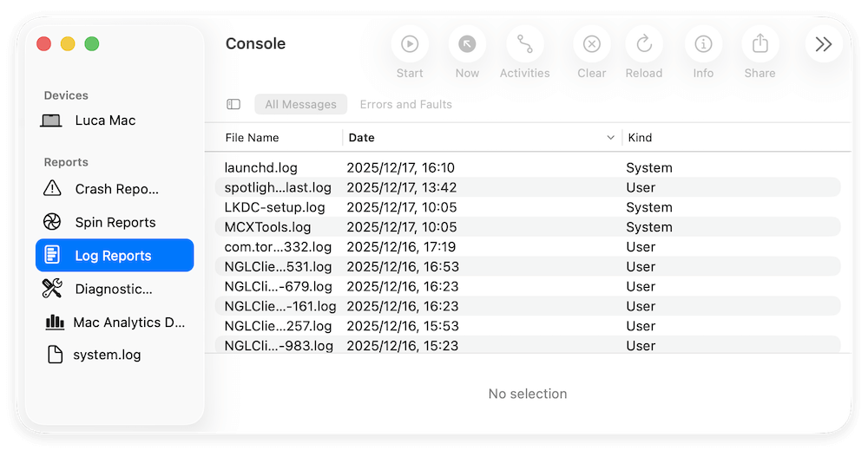Click the system.log file icon

(55, 355)
